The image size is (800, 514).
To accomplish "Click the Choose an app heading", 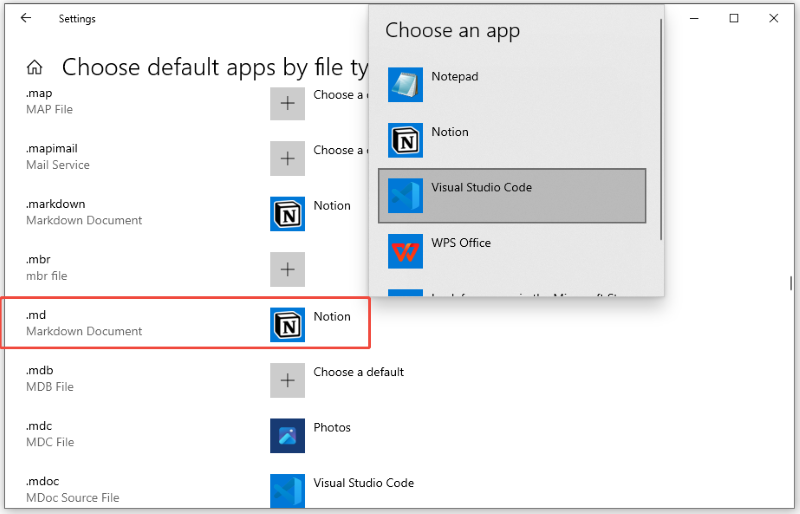I will click(x=453, y=31).
